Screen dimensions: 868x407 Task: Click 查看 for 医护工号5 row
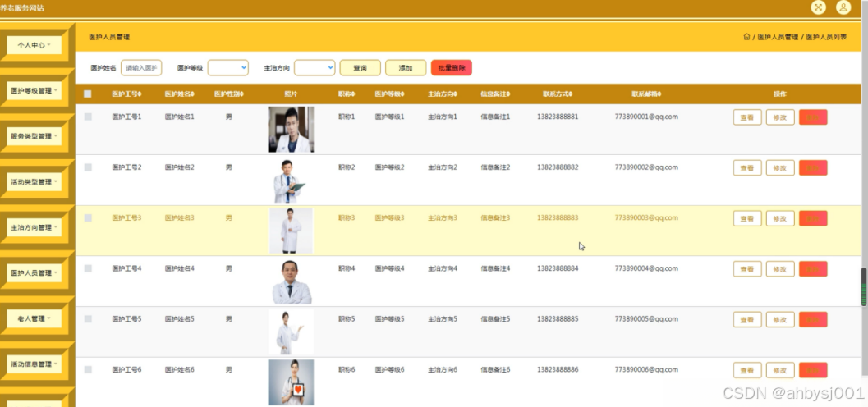[x=747, y=320]
